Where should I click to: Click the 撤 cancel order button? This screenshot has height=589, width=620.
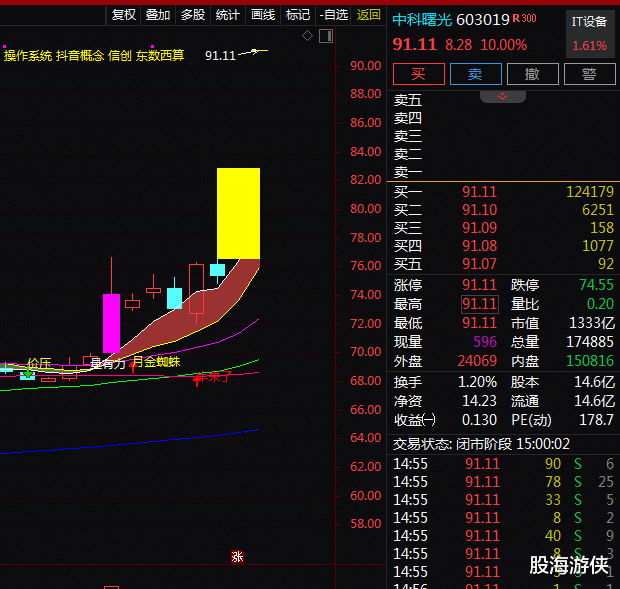point(532,75)
